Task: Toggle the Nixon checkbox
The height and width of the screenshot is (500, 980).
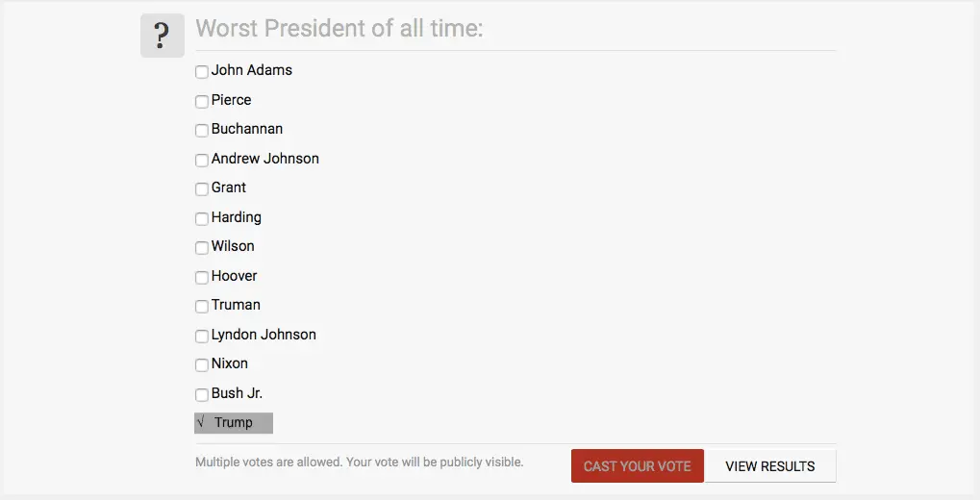Action: click(202, 364)
